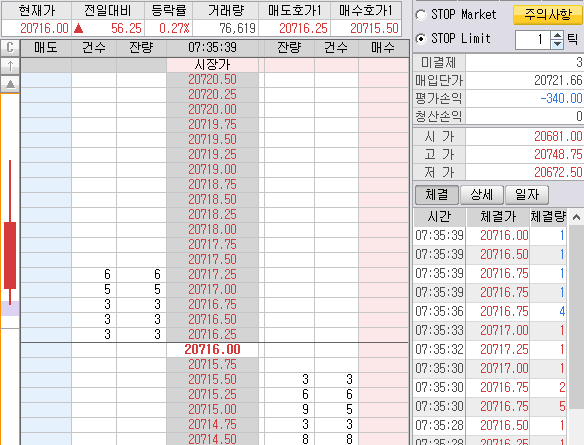The width and height of the screenshot is (584, 445).
Task: Click the bold current price 20716.00
Action: pos(212,350)
